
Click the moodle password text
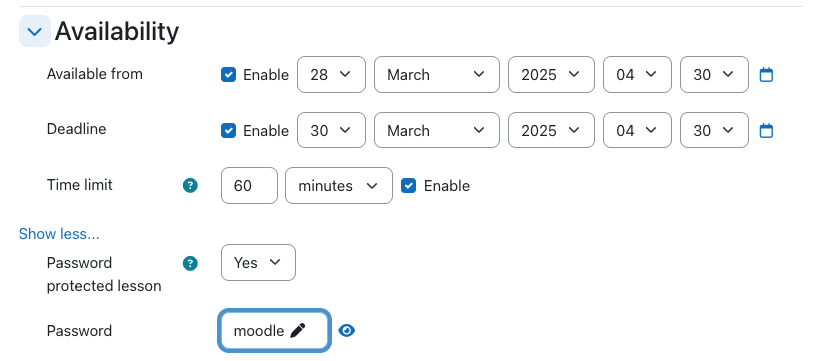click(x=259, y=330)
